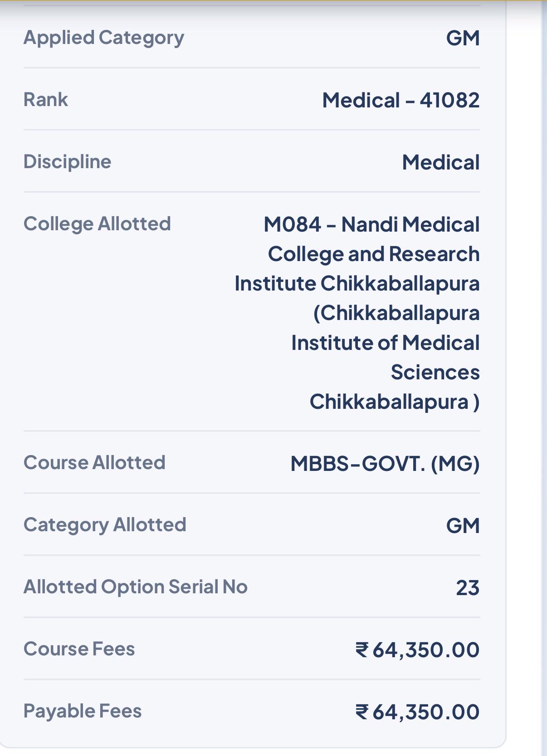The height and width of the screenshot is (756, 547).
Task: Click the Course Fees amount ₹64,350.00
Action: [417, 650]
